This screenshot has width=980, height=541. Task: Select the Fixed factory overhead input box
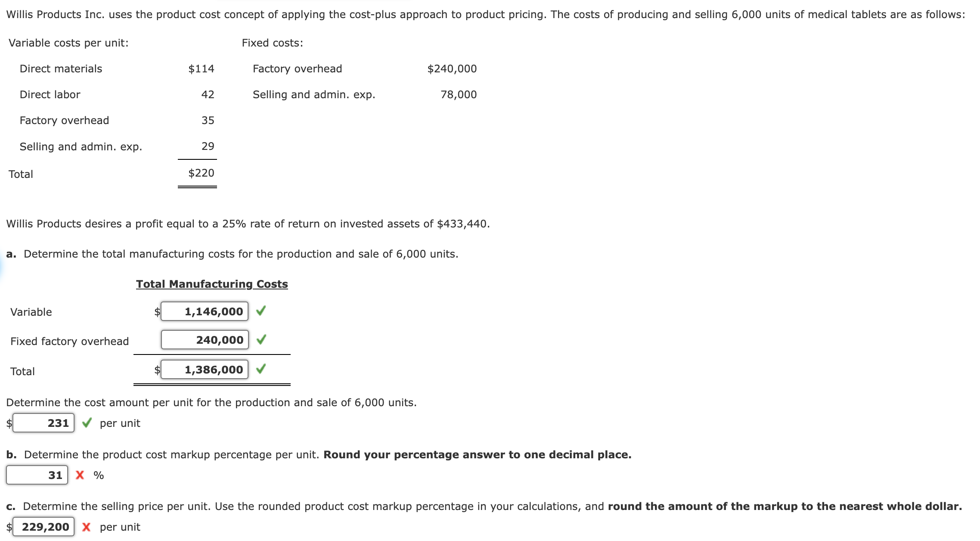pos(205,340)
